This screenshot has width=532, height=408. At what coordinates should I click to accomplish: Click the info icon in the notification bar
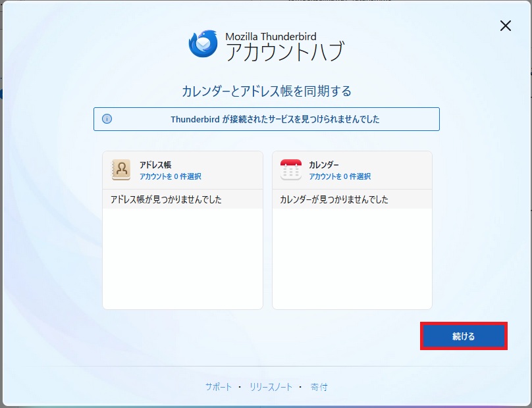[x=107, y=119]
